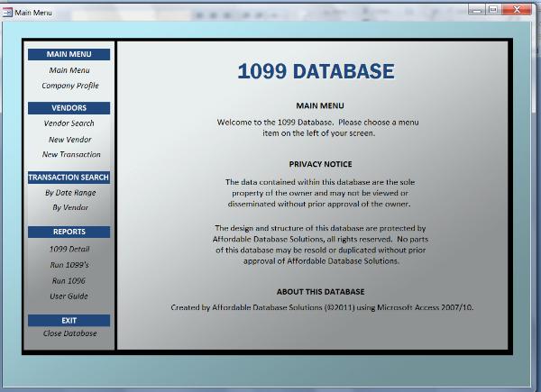The height and width of the screenshot is (392, 541).
Task: Create a New Vendor
Action: (69, 140)
